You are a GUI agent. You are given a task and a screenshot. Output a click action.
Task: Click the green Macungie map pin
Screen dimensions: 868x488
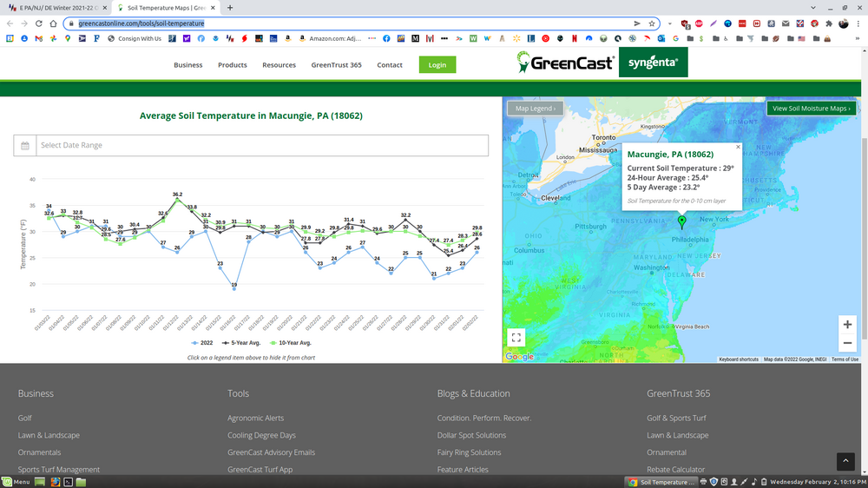coord(681,222)
